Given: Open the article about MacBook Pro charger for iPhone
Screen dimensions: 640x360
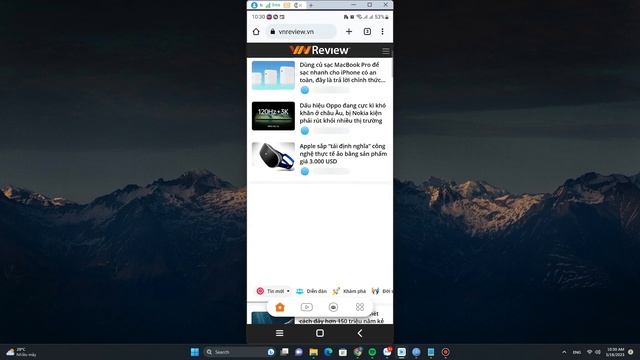Looking at the screenshot, I should point(342,72).
